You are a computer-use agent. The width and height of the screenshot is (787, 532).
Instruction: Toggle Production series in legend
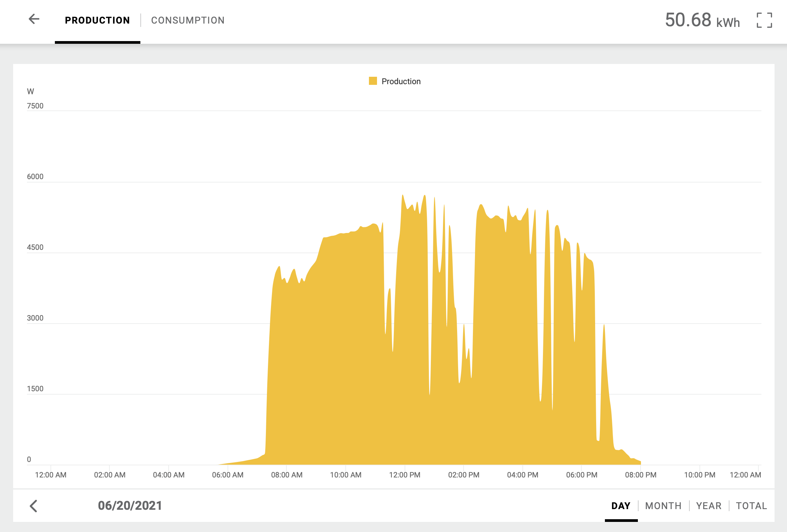(401, 81)
